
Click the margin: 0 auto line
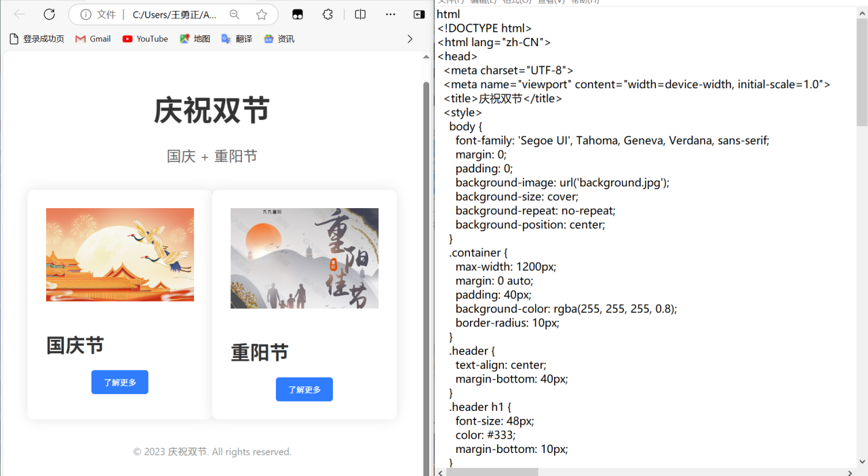coord(494,281)
